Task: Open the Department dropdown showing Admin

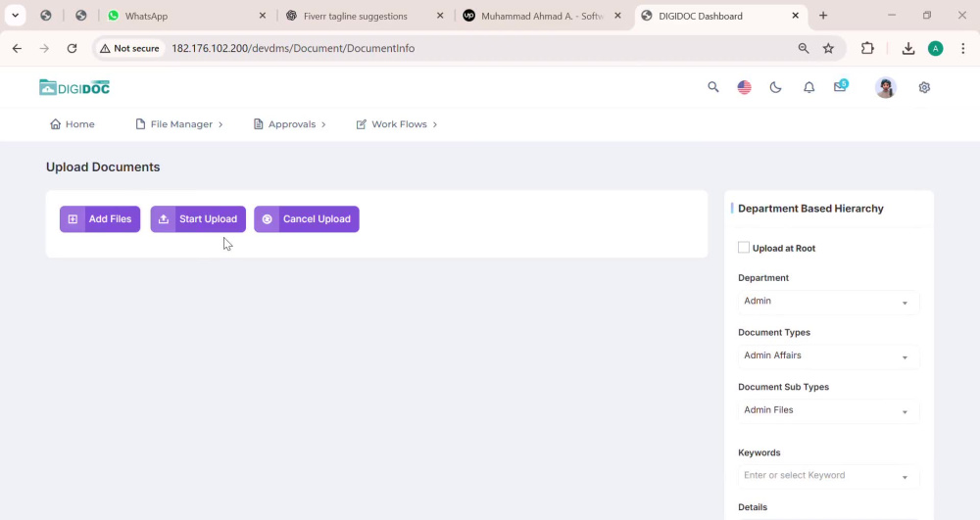Action: (828, 302)
